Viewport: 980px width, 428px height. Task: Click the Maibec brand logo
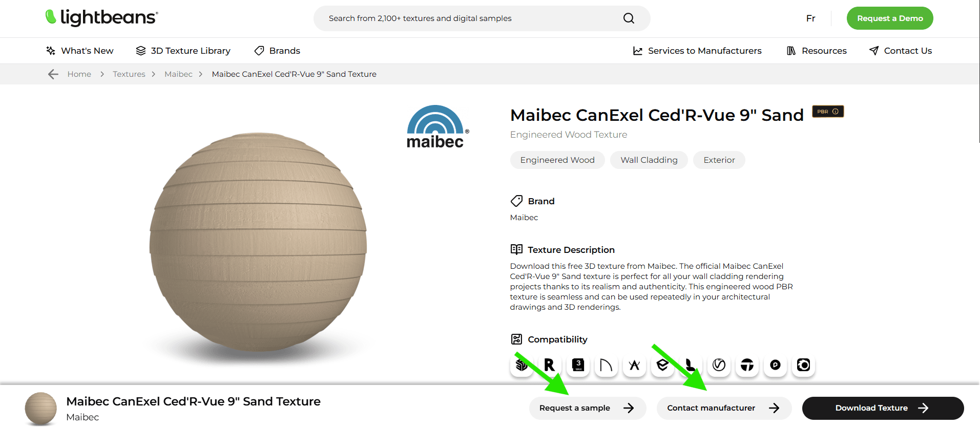pos(437,126)
